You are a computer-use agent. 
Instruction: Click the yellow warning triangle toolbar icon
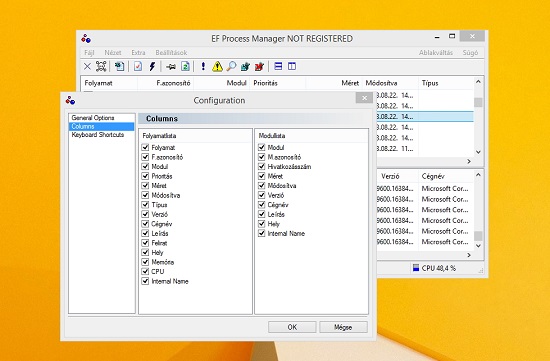[x=217, y=66]
